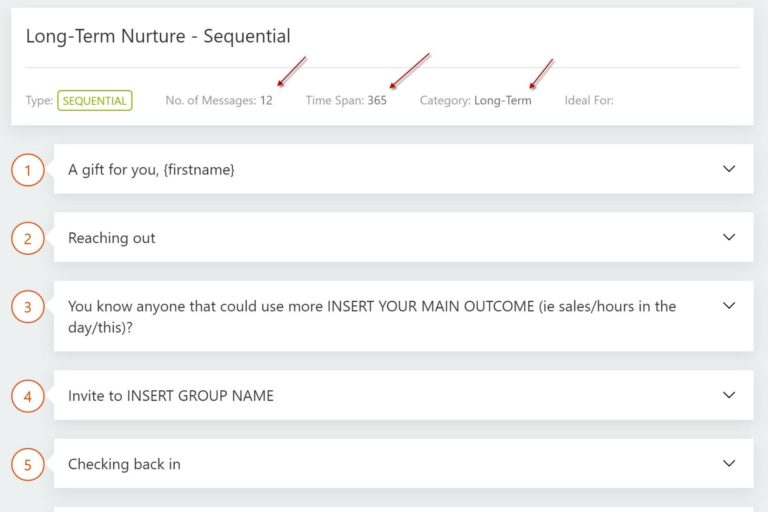Image resolution: width=768 pixels, height=512 pixels.
Task: Click step number 4 circle icon
Action: tap(28, 396)
